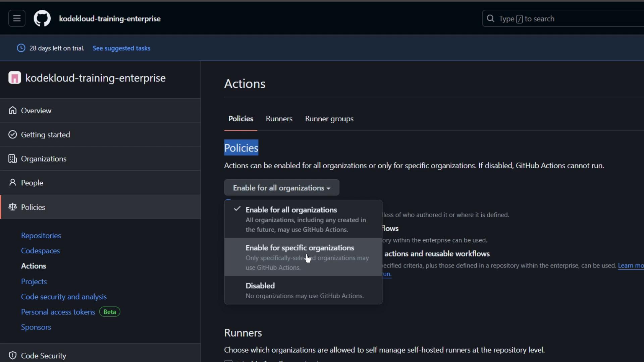644x362 pixels.
Task: Open the Codespaces policy link
Action: coord(40,251)
